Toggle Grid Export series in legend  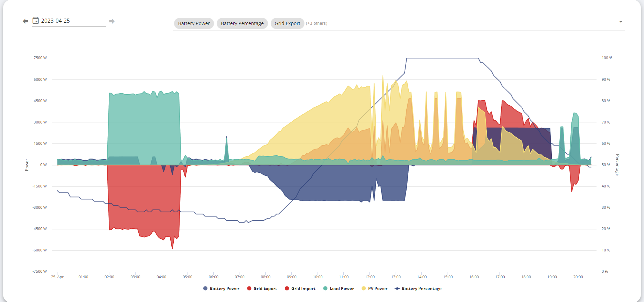[262, 289]
